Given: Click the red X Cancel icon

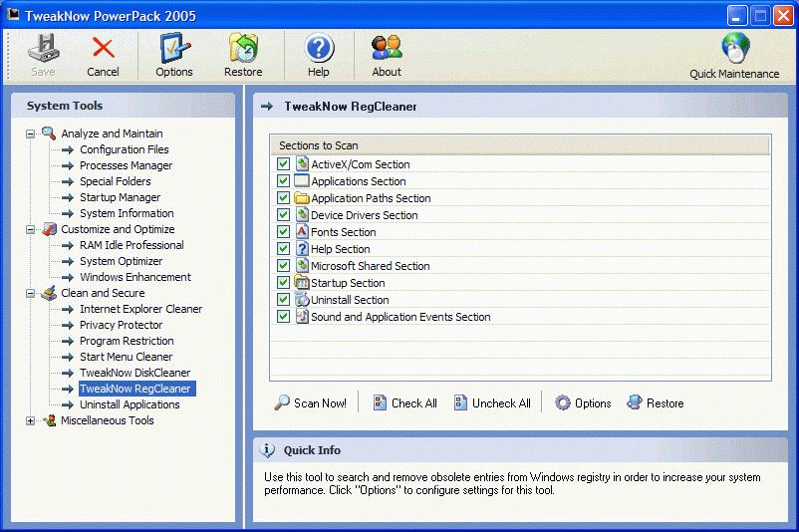Looking at the screenshot, I should pyautogui.click(x=103, y=48).
